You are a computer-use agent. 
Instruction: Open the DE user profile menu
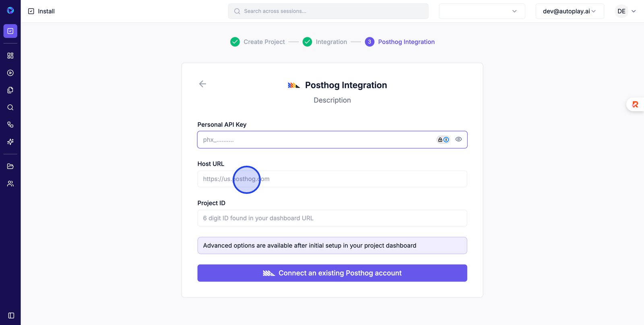pyautogui.click(x=626, y=11)
